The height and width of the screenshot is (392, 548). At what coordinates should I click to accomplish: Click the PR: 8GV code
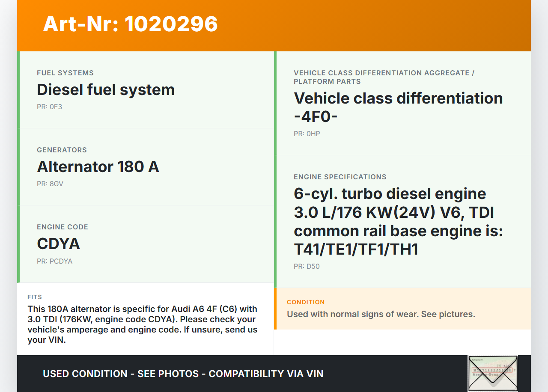click(x=50, y=184)
